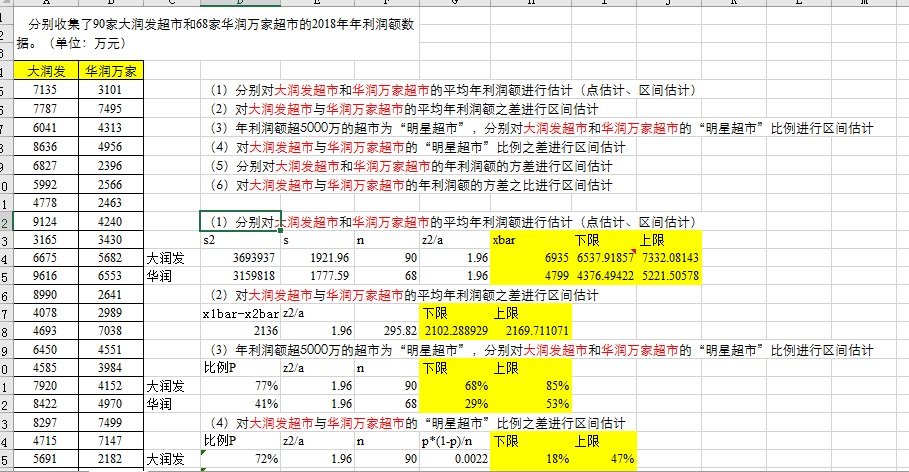Viewport: 909px width, 472px height.
Task: Select the mean value 6935
Action: click(x=531, y=257)
